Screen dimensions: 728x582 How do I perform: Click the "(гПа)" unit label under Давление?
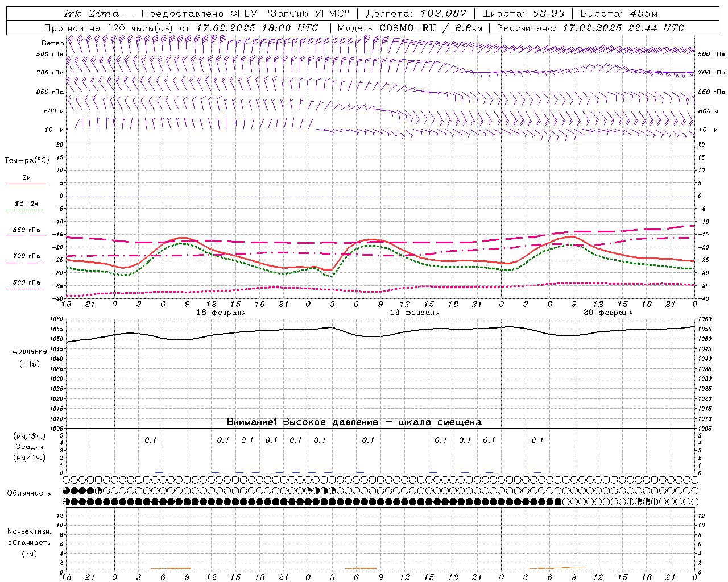30,364
